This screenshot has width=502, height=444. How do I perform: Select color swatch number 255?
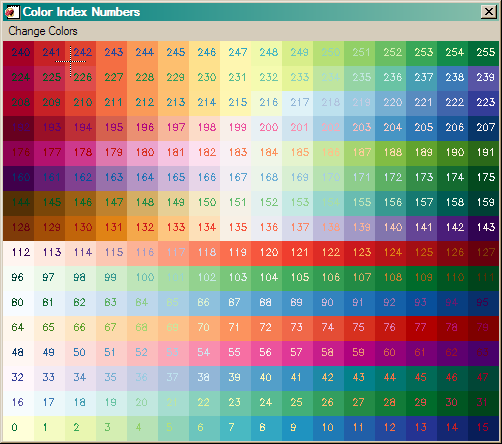(484, 53)
